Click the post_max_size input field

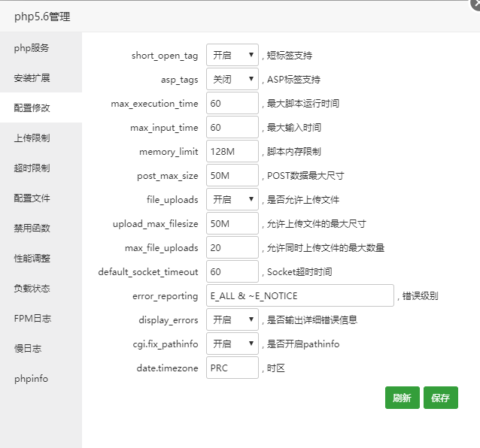tap(232, 176)
